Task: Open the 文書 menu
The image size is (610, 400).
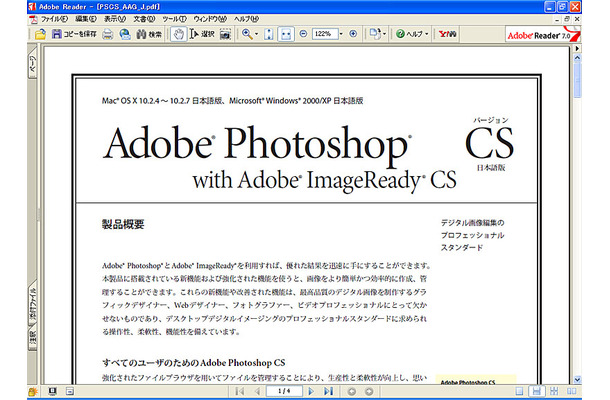Action: (144, 19)
